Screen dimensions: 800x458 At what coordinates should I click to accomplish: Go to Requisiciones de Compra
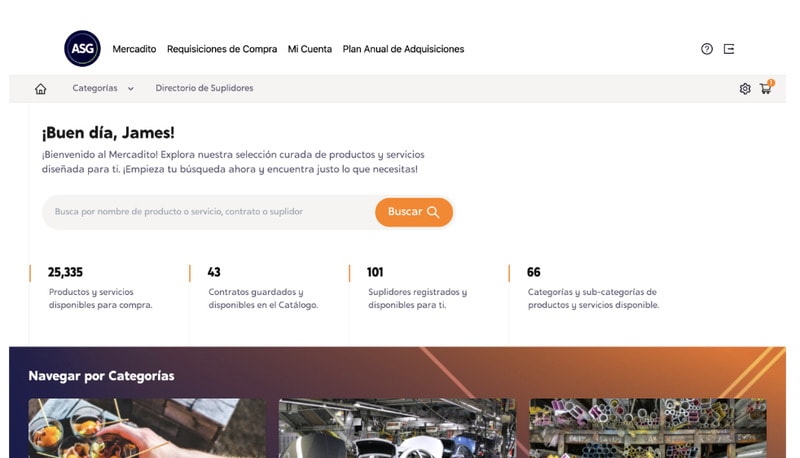click(x=222, y=49)
